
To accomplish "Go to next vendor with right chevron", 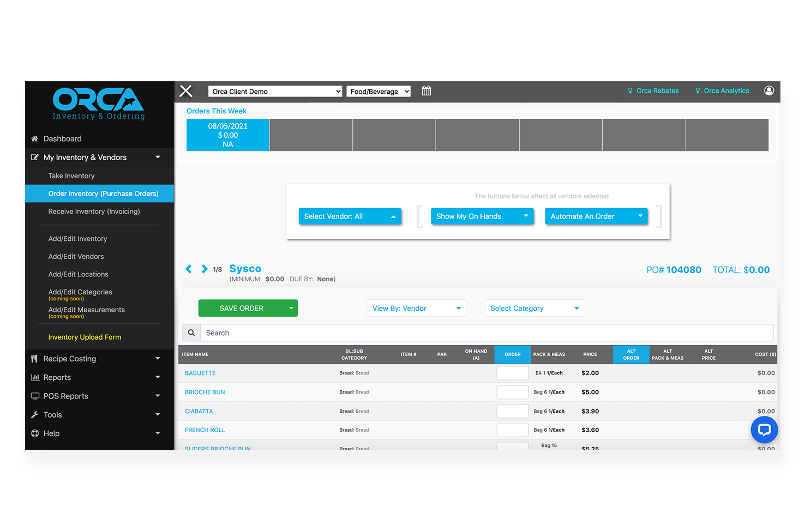I will (x=205, y=269).
